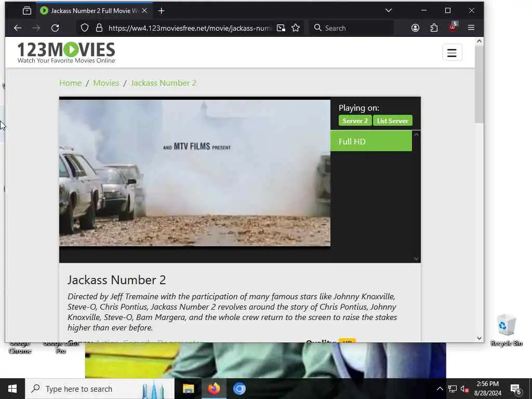Viewport: 532px width, 399px height.
Task: Open network icon in system tray
Action: tap(453, 389)
